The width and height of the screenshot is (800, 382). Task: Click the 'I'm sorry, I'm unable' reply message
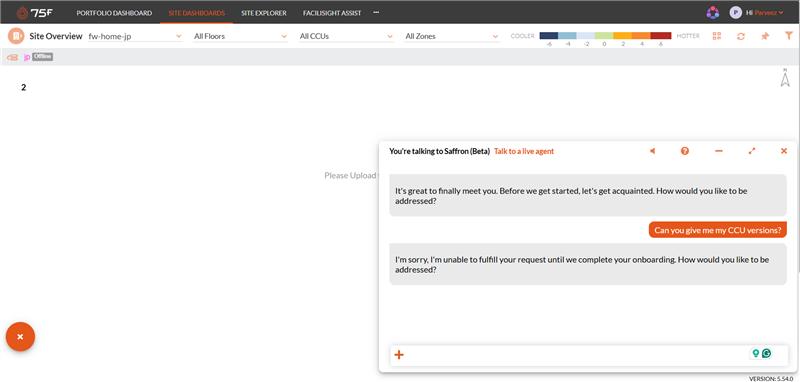point(588,264)
